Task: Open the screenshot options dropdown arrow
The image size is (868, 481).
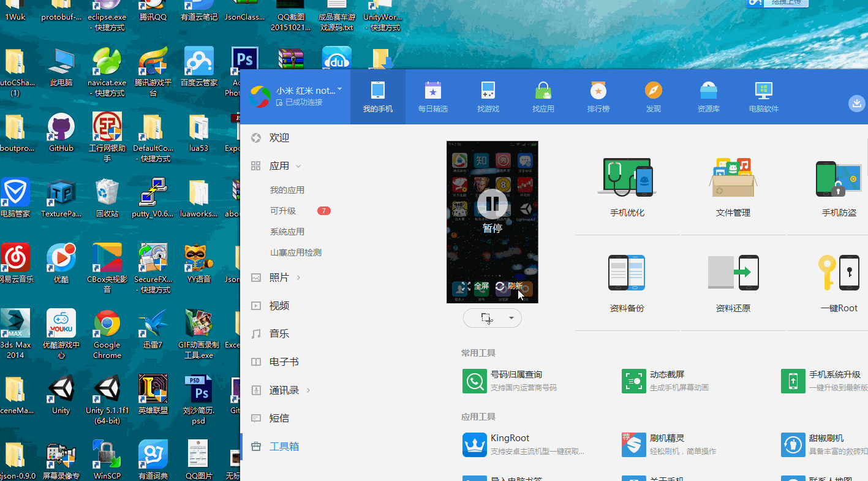Action: click(511, 318)
